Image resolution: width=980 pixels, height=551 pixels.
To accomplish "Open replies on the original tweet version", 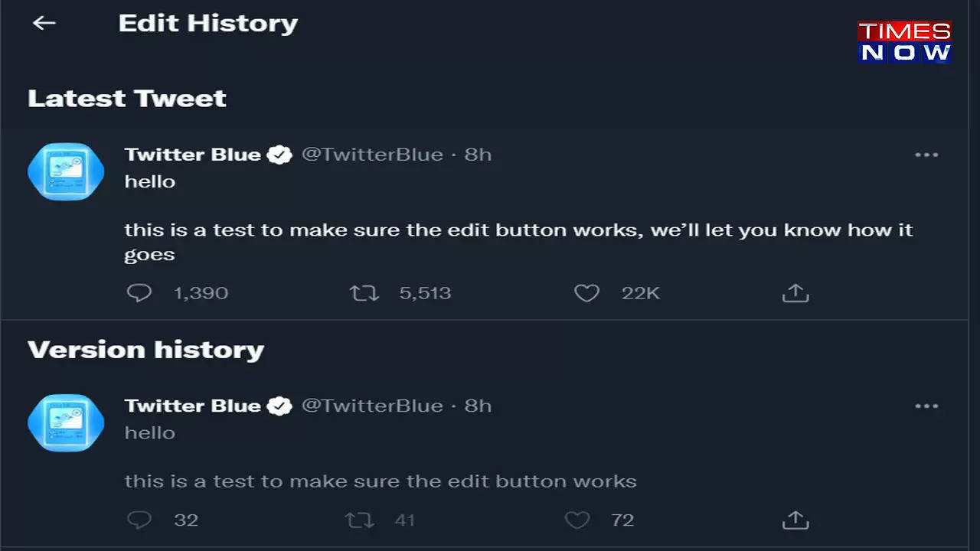I will tap(139, 520).
